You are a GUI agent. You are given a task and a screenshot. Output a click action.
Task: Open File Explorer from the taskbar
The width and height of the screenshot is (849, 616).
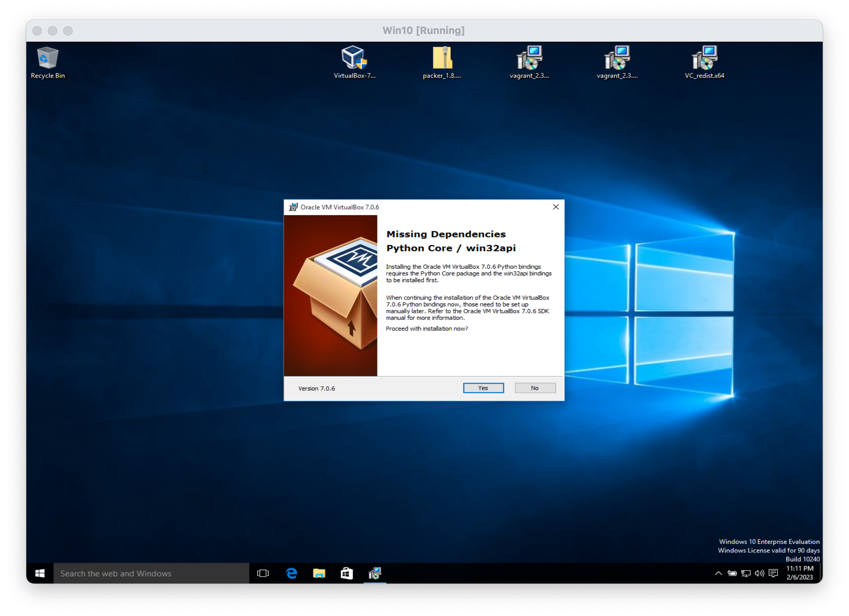coord(319,574)
